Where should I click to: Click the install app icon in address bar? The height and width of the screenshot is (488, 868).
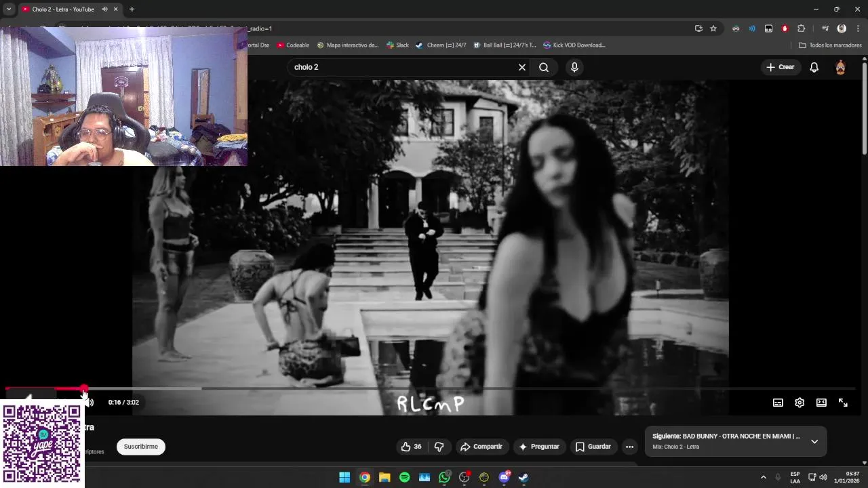point(698,28)
